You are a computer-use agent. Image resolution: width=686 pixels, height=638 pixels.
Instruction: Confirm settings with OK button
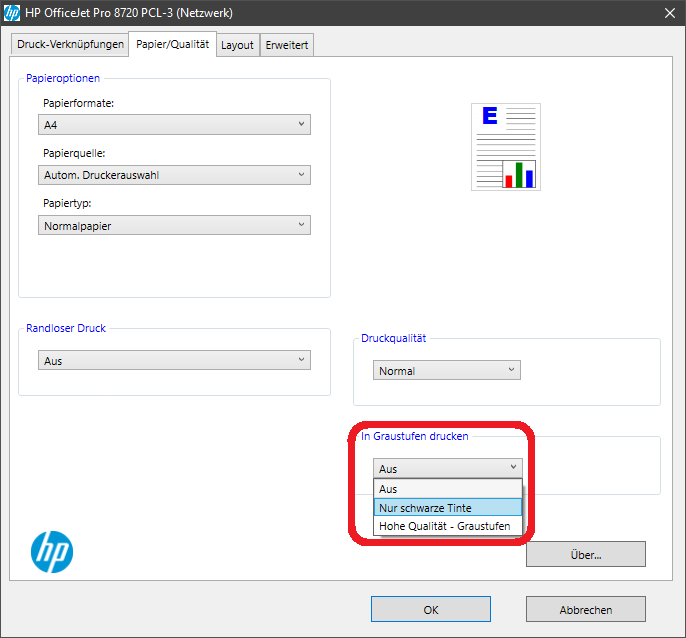coord(431,609)
